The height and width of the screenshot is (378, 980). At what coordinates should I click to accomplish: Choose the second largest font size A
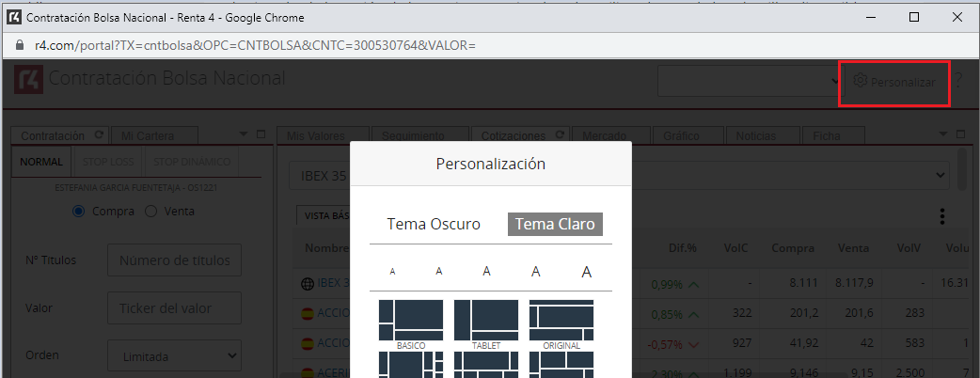coord(536,271)
